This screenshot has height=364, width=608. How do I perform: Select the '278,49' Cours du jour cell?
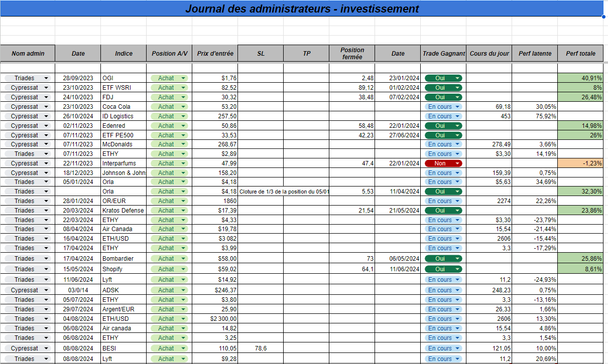tap(489, 144)
